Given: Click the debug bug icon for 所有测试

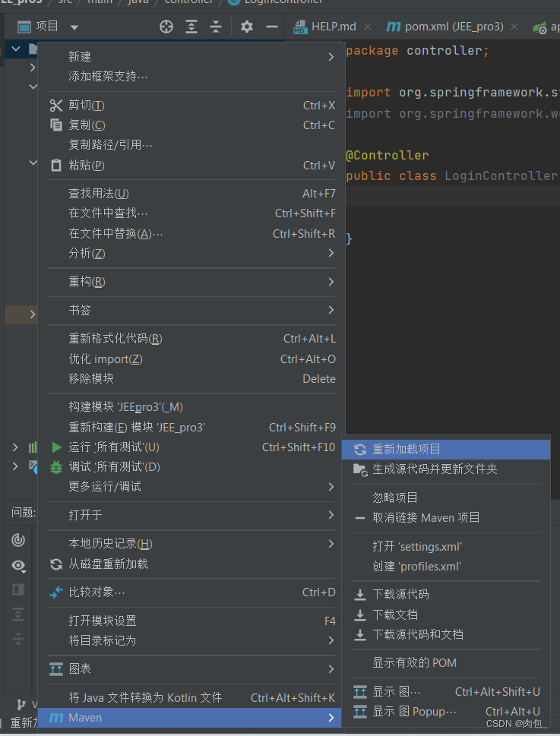Looking at the screenshot, I should point(55,469).
